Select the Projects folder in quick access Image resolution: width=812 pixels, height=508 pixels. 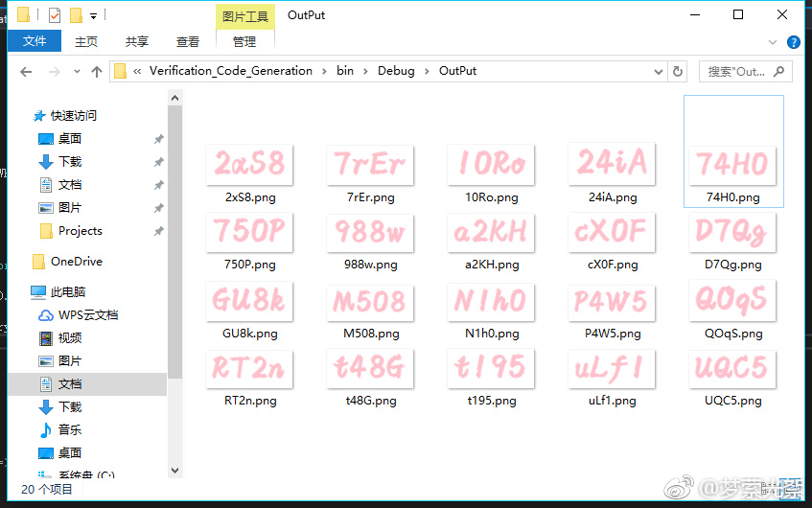(x=80, y=231)
